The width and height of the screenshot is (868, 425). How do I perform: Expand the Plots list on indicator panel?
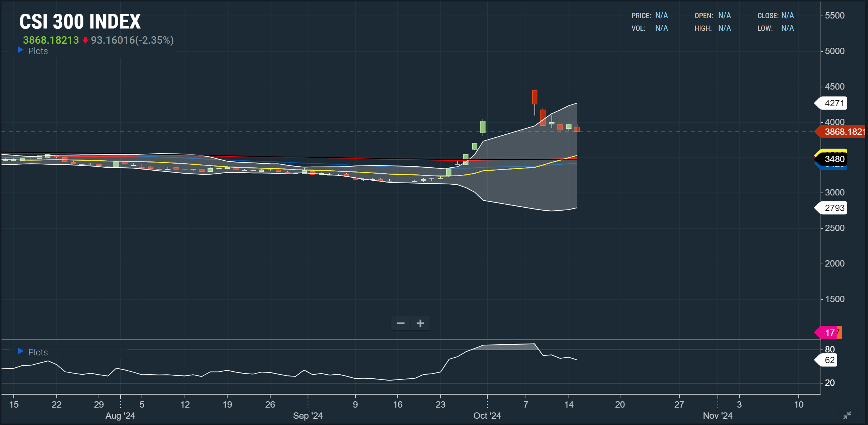[x=38, y=352]
